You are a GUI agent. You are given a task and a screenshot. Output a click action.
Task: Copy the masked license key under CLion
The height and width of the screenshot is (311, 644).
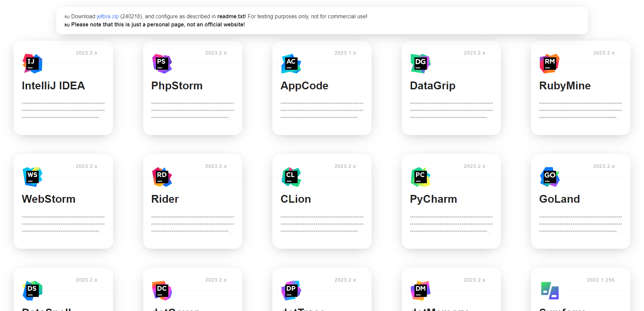pyautogui.click(x=322, y=225)
